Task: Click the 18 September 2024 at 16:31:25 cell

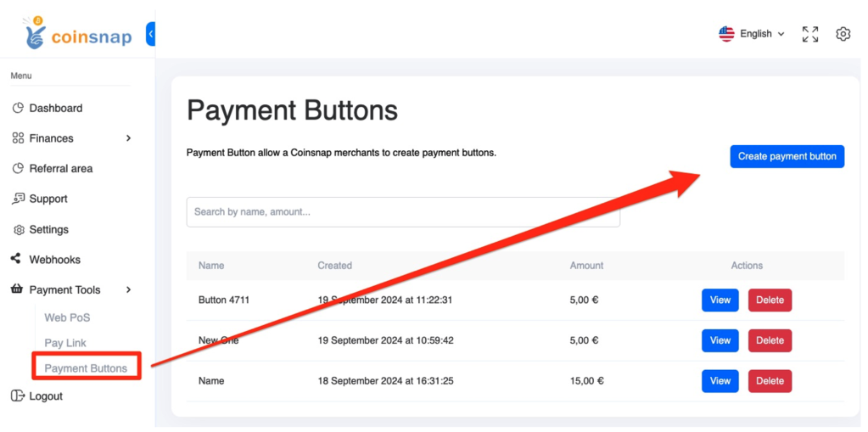Action: 386,381
